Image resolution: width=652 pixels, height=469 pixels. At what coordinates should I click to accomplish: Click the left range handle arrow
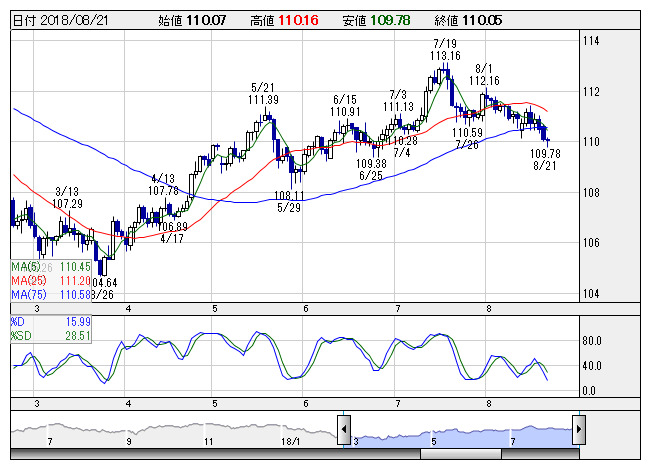(343, 430)
